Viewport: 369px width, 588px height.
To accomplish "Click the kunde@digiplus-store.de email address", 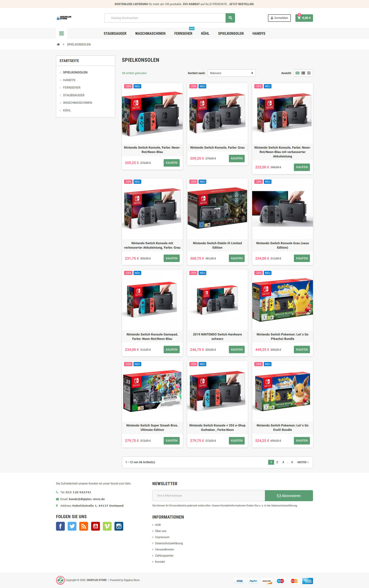I will coord(87,499).
